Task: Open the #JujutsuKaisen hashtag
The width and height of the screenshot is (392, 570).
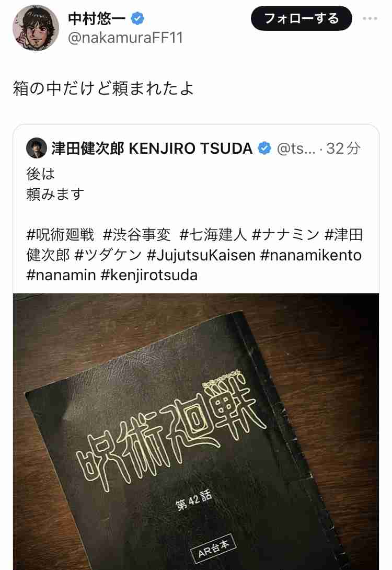Action: (x=201, y=255)
